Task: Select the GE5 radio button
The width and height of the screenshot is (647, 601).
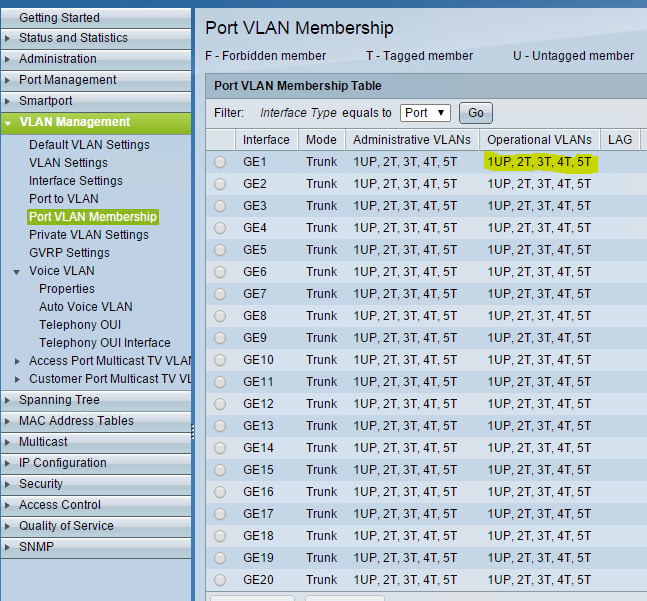Action: click(x=220, y=250)
